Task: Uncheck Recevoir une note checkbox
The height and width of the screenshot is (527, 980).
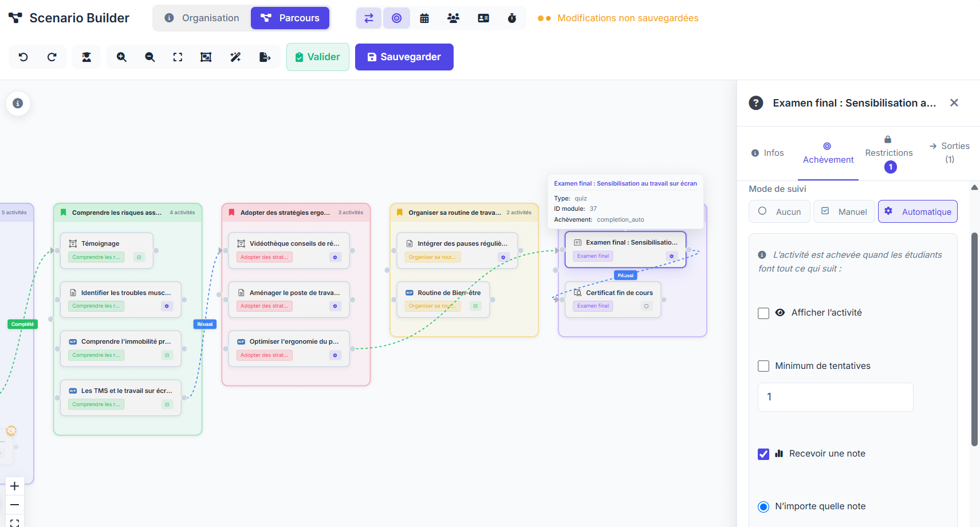Action: coord(763,454)
